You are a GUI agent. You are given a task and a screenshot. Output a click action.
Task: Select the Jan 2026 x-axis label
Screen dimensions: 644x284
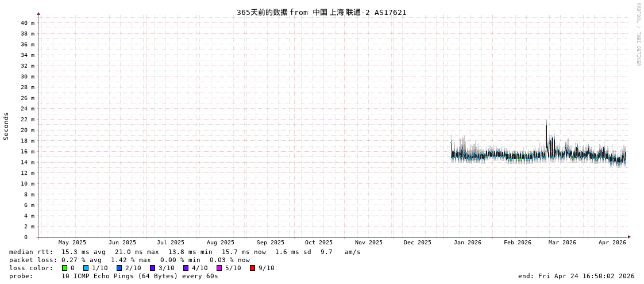click(467, 243)
